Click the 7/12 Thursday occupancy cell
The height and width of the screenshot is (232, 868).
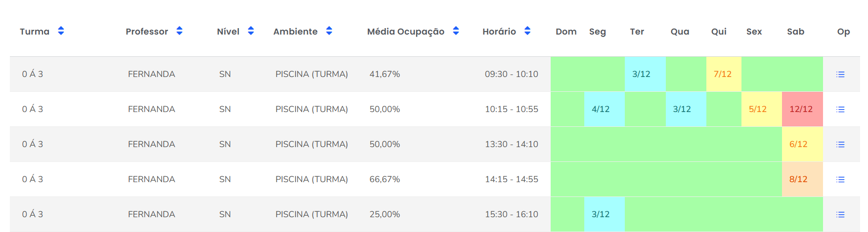click(x=722, y=74)
